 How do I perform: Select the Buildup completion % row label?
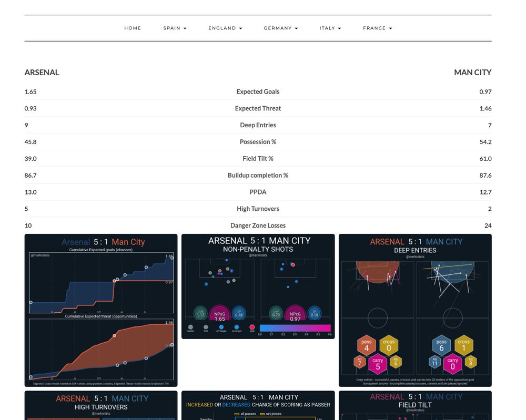pos(258,176)
